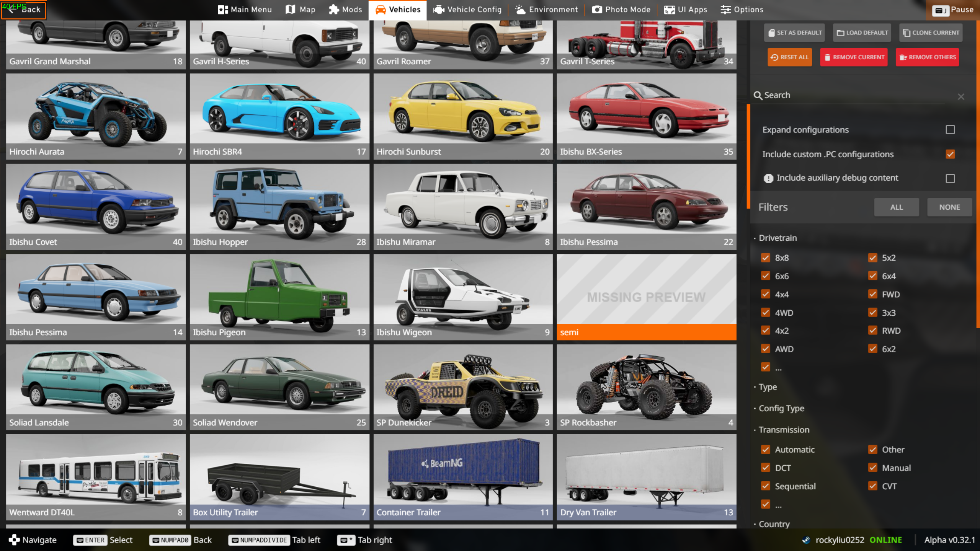This screenshot has width=980, height=551.
Task: Click the Remove Current button
Action: click(x=854, y=57)
